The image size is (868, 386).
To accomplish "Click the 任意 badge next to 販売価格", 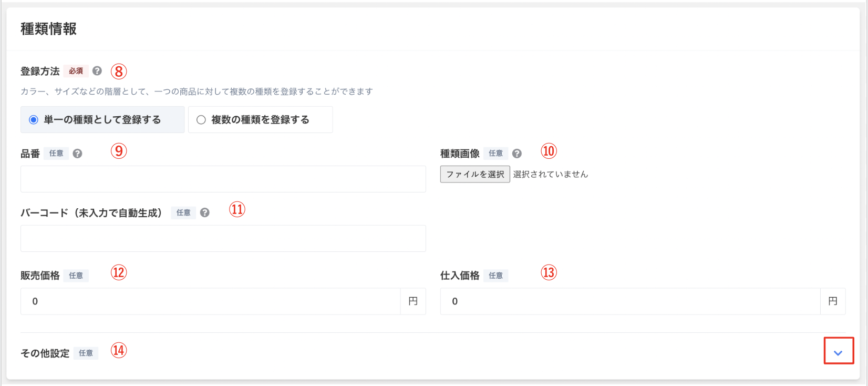I will tap(76, 276).
